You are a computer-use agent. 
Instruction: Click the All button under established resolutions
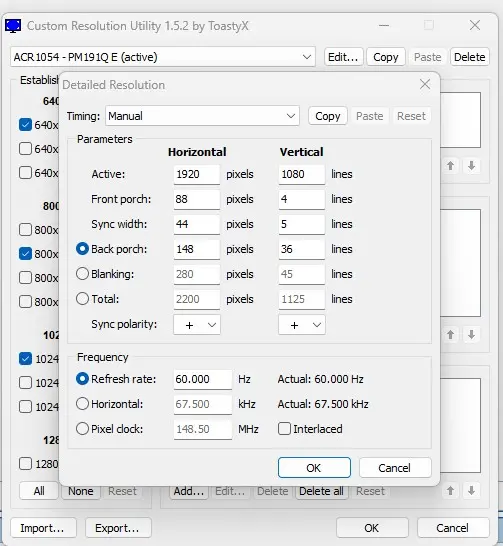(39, 491)
